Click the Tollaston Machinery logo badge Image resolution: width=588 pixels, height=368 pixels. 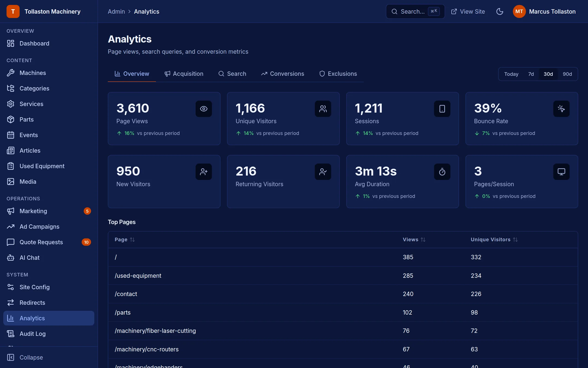[x=13, y=11]
